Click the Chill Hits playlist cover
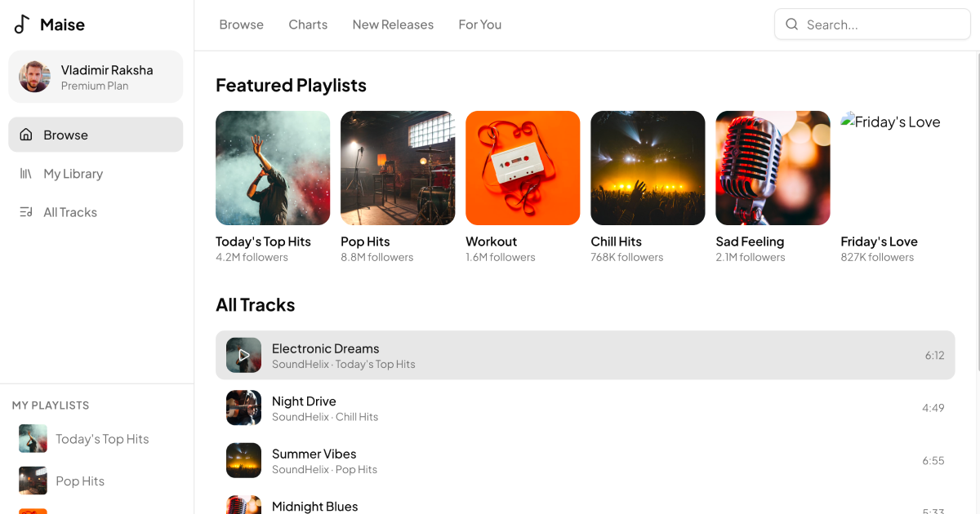This screenshot has height=514, width=980. tap(648, 167)
